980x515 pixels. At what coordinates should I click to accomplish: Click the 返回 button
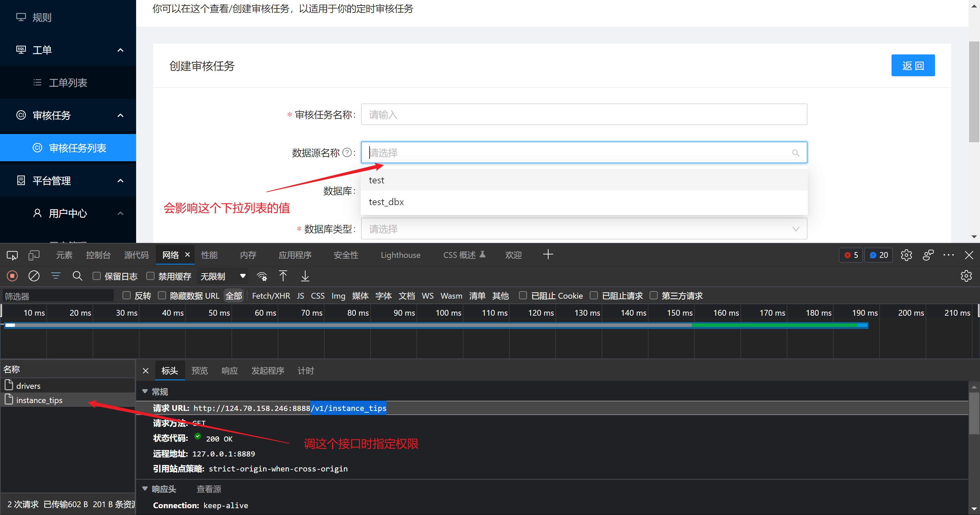[x=913, y=65]
